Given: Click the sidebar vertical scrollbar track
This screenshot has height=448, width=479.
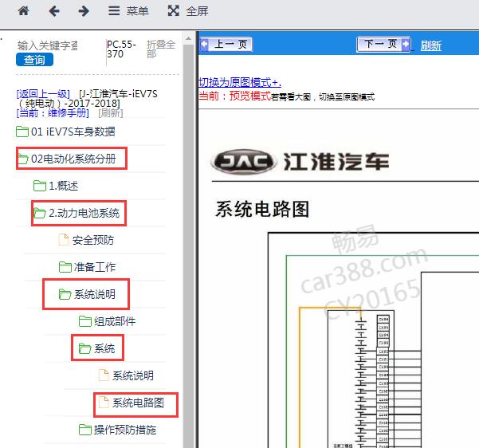Looking at the screenshot, I should point(188,245).
